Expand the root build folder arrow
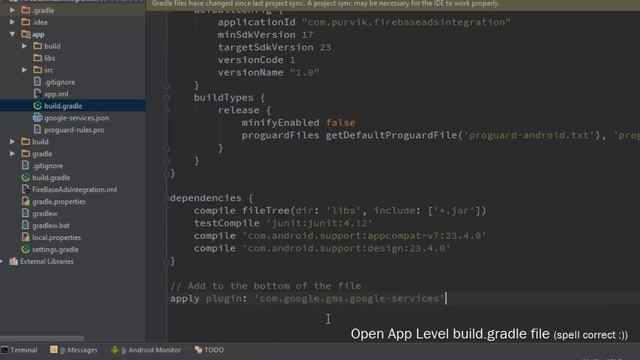 (x=12, y=142)
